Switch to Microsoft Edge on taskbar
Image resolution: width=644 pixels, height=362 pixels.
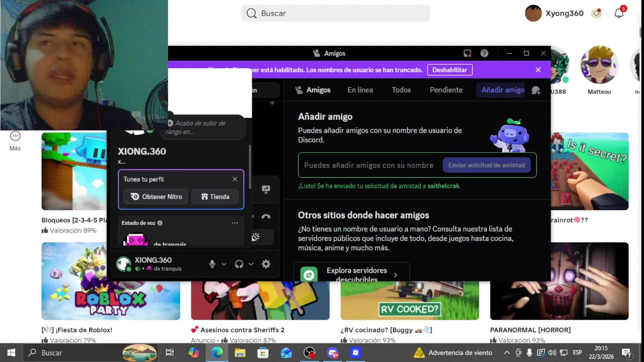(x=217, y=353)
